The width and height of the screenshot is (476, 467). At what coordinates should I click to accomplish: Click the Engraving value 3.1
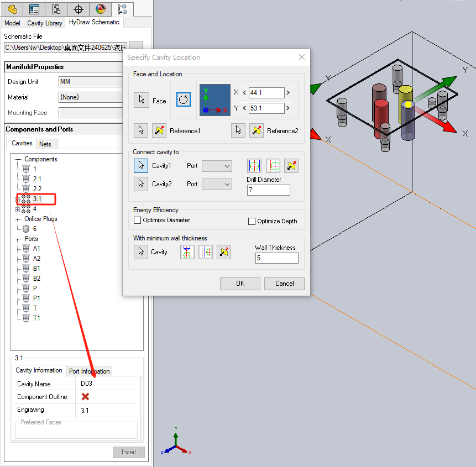pos(85,411)
